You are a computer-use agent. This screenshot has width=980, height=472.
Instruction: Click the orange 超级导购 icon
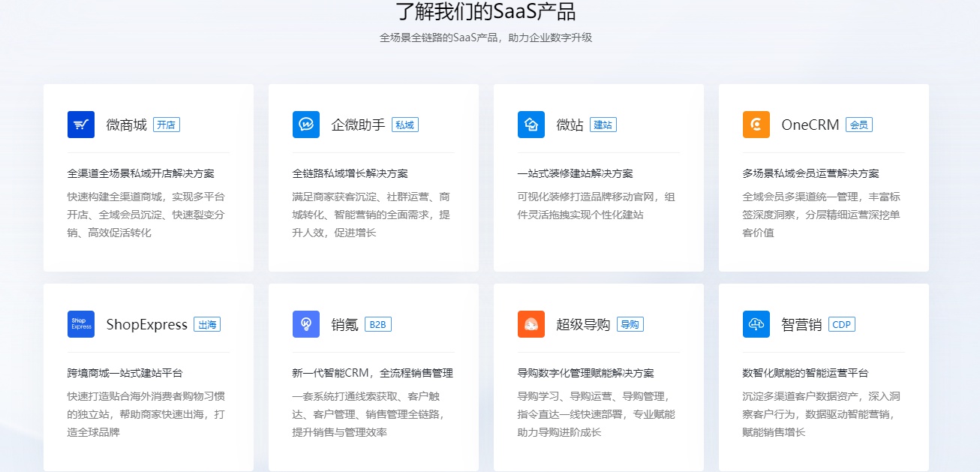pyautogui.click(x=531, y=324)
